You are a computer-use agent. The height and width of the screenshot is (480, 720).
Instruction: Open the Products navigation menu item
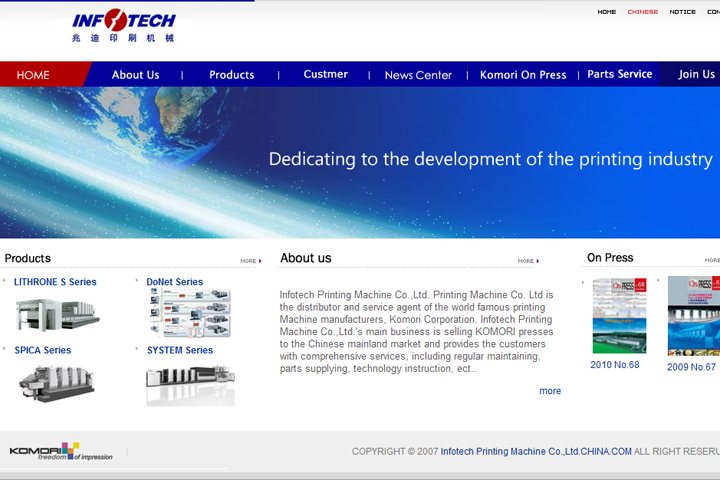(231, 75)
